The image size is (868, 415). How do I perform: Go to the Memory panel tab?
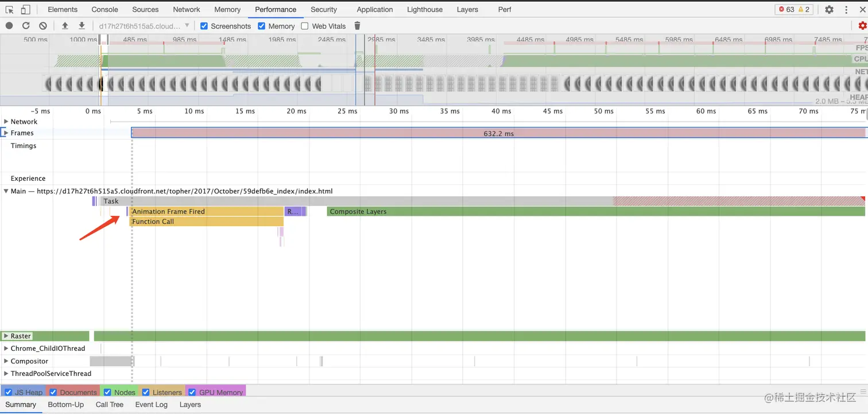(x=227, y=10)
